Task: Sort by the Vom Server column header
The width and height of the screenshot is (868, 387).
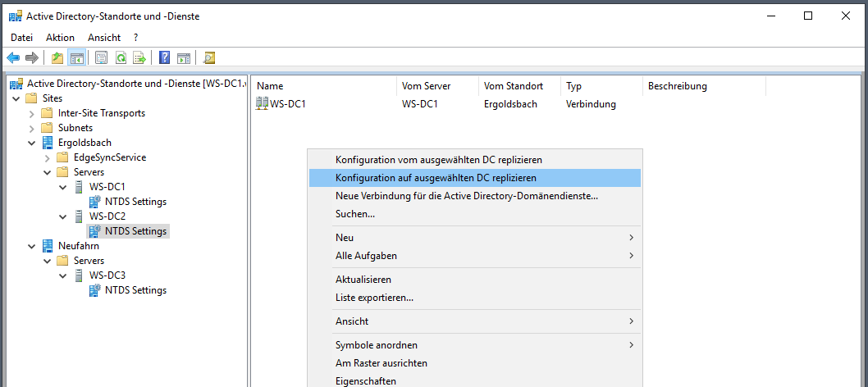Action: tap(437, 86)
